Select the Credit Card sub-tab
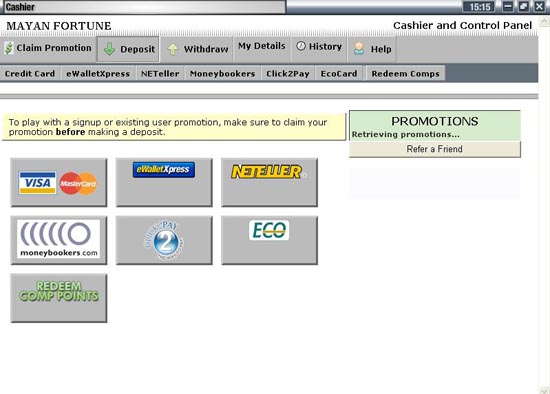 [30, 74]
